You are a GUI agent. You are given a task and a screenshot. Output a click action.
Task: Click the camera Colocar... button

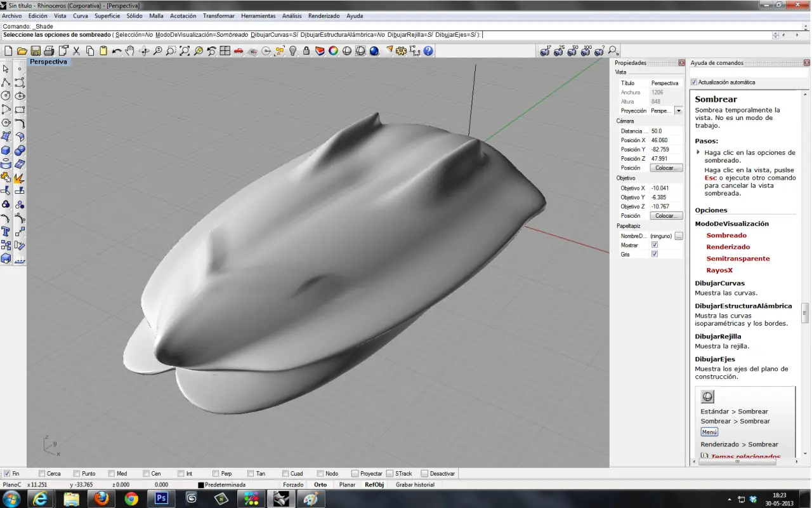[666, 168]
